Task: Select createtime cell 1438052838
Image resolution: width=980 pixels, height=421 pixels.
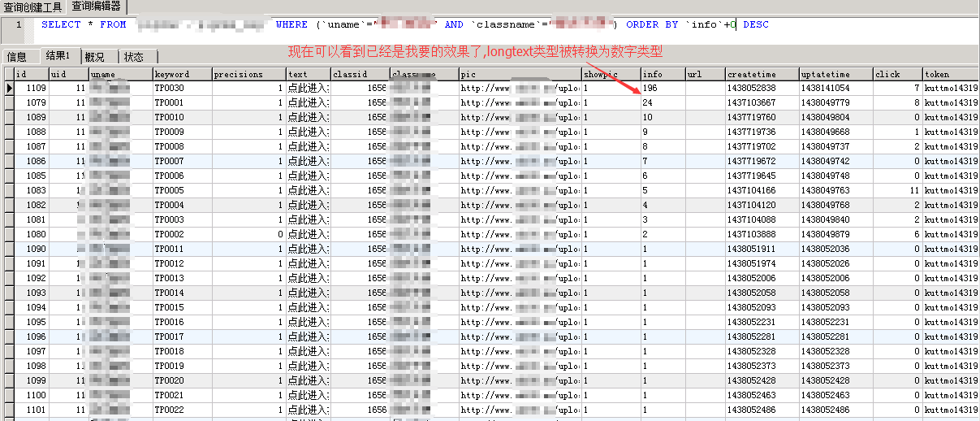Action: (x=762, y=88)
